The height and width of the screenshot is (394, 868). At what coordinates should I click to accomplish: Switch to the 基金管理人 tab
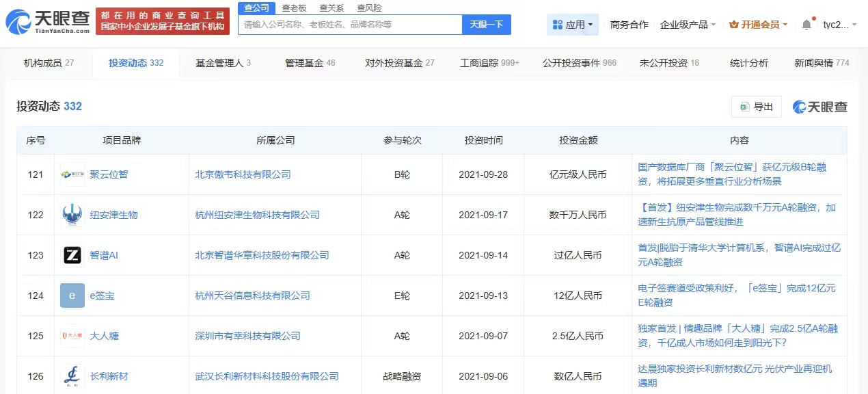tap(223, 63)
